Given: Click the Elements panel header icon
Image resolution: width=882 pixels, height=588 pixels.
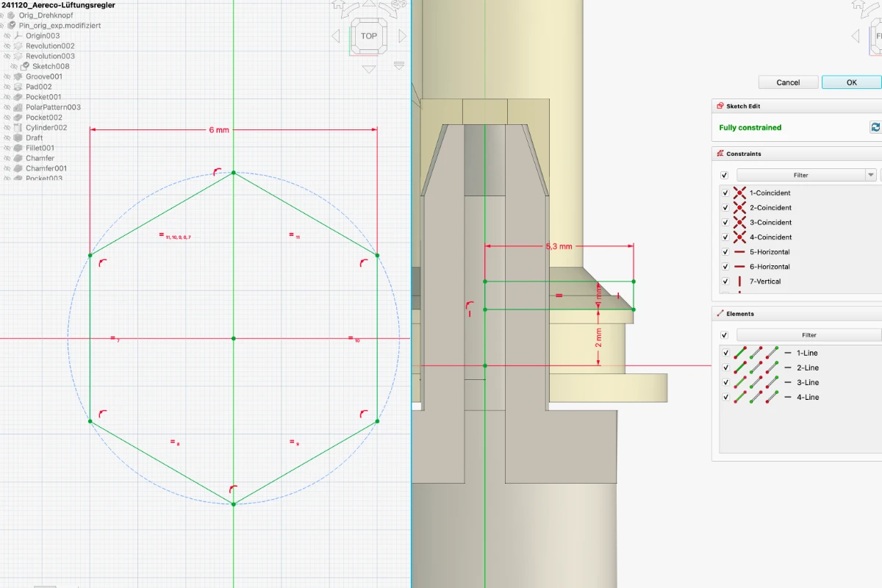Looking at the screenshot, I should [x=720, y=314].
